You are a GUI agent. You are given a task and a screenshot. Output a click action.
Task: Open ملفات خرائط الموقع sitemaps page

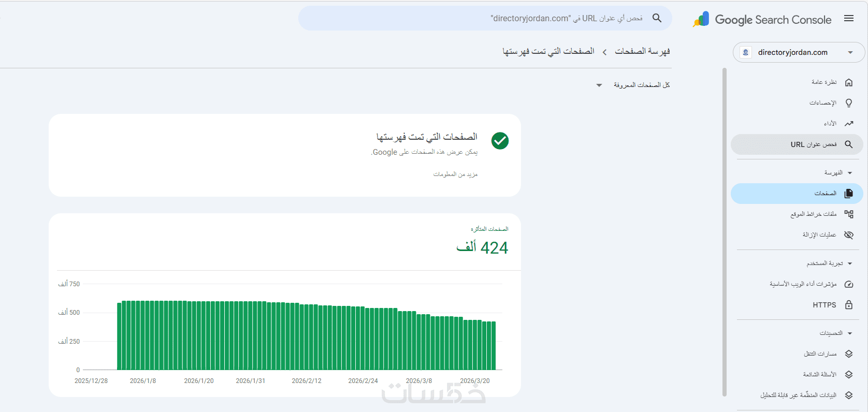tap(797, 214)
